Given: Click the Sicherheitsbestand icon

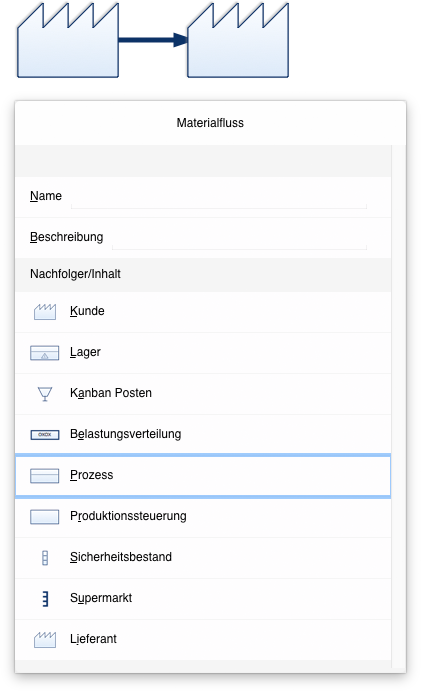Looking at the screenshot, I should coord(45,557).
